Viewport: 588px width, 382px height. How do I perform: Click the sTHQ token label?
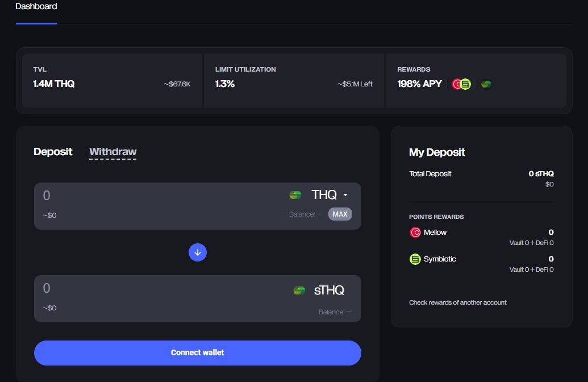[x=329, y=290]
